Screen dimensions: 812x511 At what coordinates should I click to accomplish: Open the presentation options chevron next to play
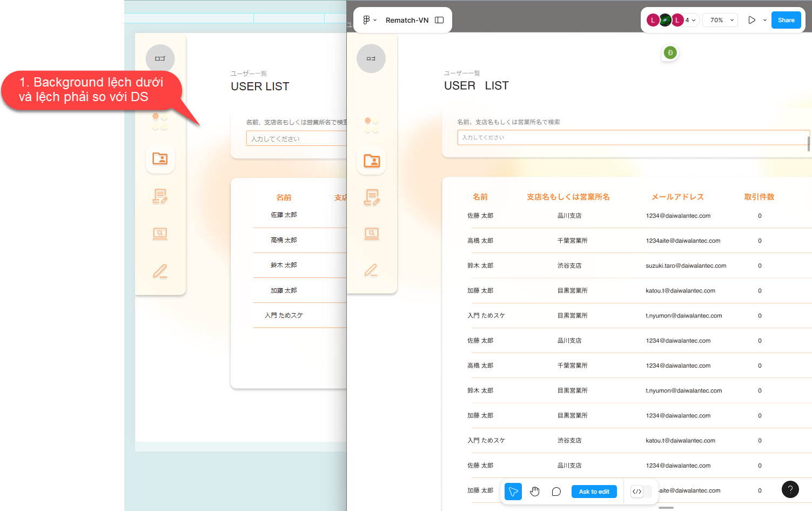pos(764,20)
